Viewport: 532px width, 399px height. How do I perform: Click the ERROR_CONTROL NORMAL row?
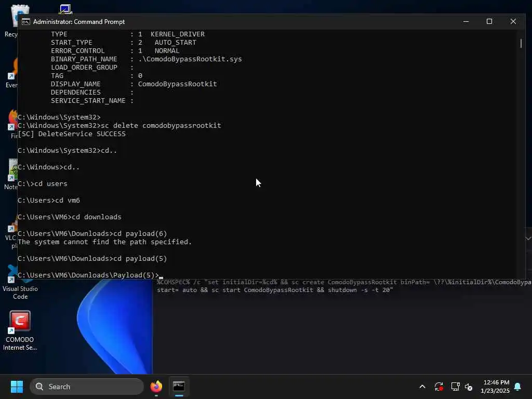point(115,50)
